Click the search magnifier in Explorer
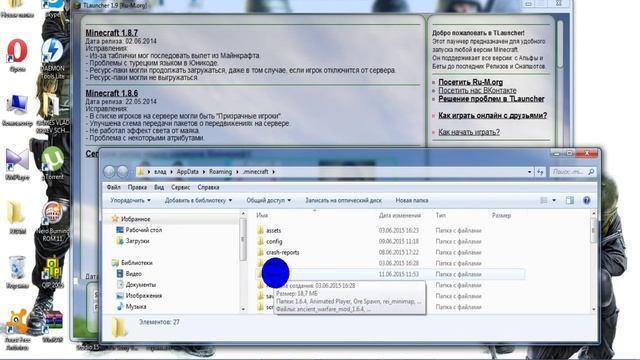This screenshot has width=640, height=360. click(591, 172)
